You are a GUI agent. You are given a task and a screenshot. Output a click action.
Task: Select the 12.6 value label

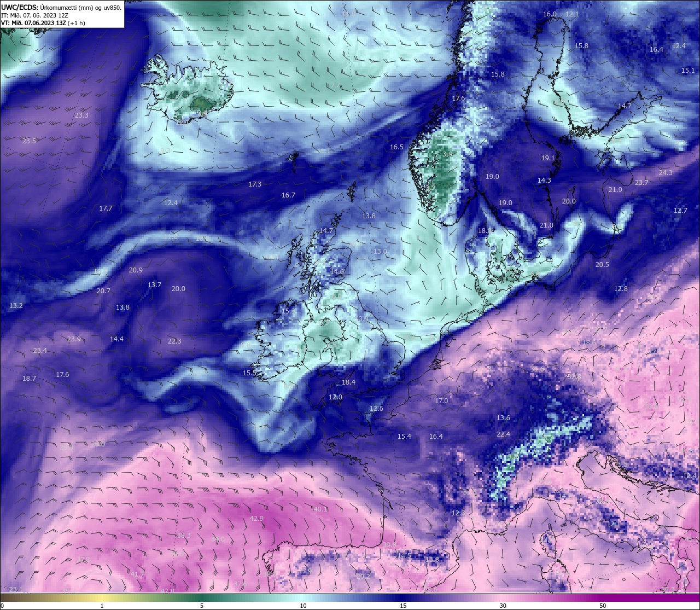[376, 408]
